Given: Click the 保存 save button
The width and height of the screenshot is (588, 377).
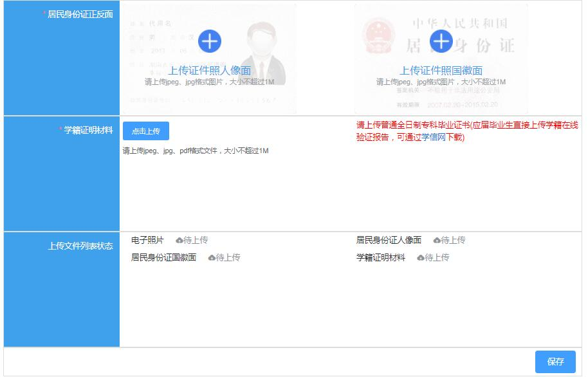Looking at the screenshot, I should [555, 361].
